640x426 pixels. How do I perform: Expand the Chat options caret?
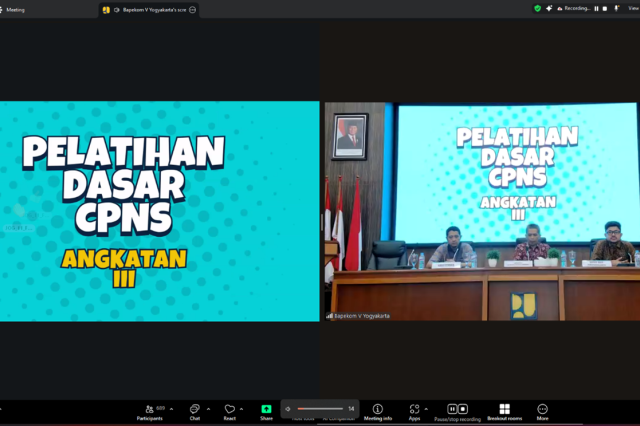coord(209,409)
